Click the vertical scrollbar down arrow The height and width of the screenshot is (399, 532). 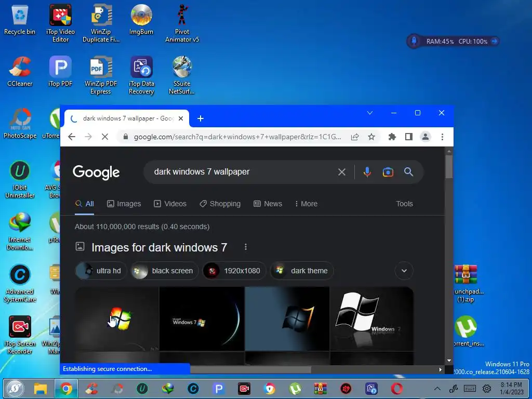tap(449, 361)
